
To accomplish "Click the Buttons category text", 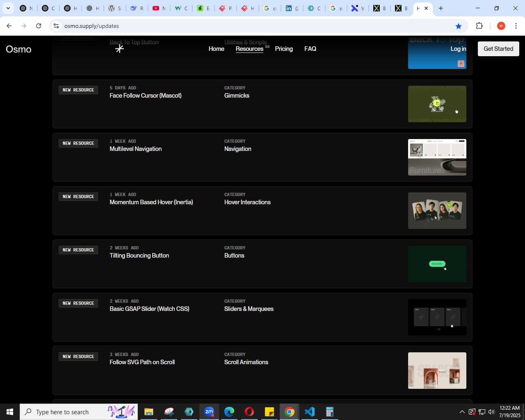I will click(234, 256).
